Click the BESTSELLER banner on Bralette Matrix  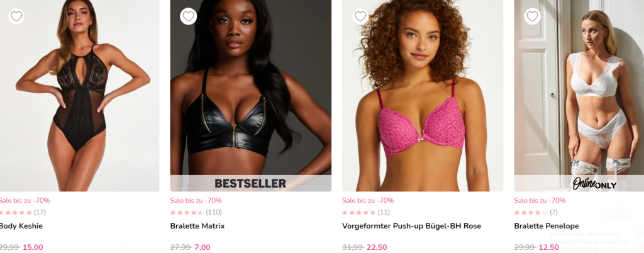click(250, 183)
